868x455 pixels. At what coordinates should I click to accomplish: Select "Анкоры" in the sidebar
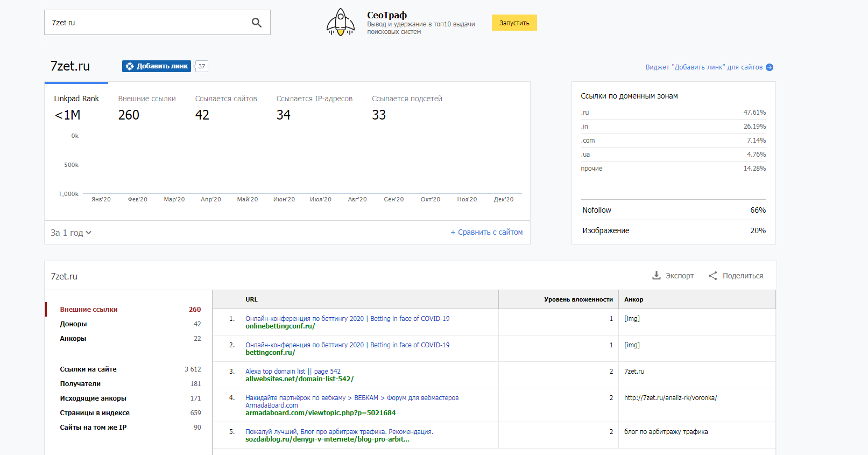tap(73, 339)
